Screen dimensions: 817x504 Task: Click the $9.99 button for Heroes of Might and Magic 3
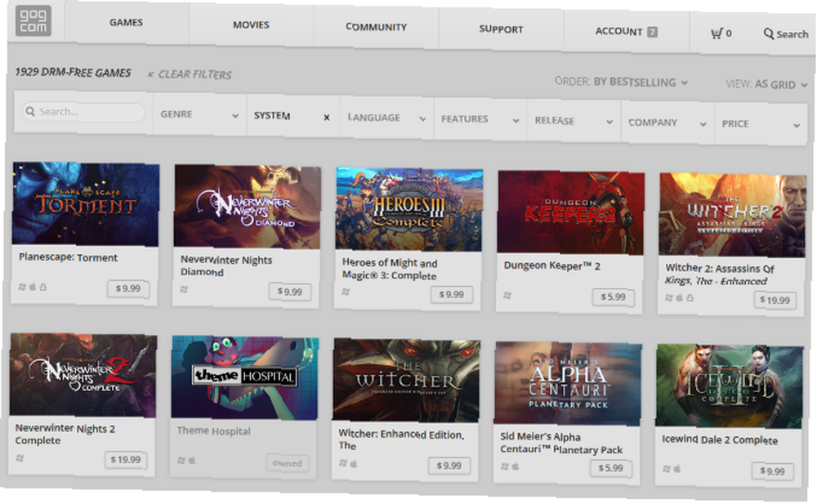click(451, 295)
